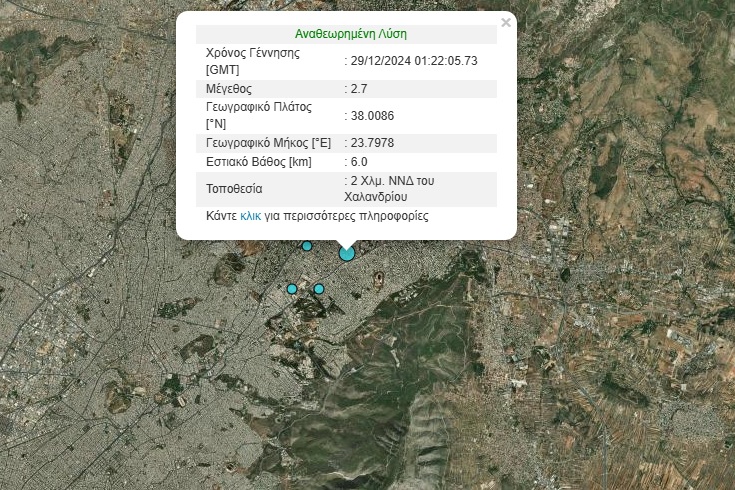Click the 'Χρόνος Γέννησης [GMT]' label
Screen dimensions: 735x490
tap(253, 61)
